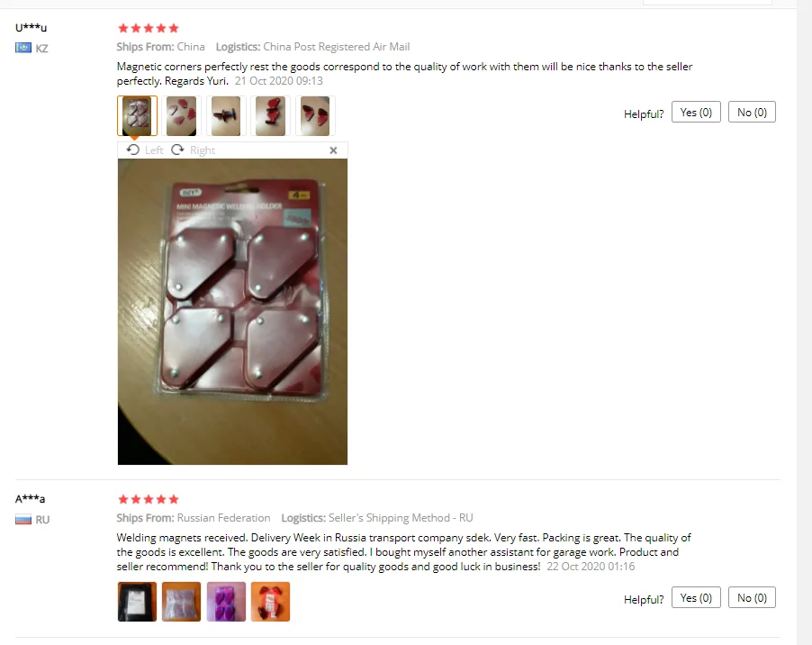Mark U***u's review unhelpful with No (0)
This screenshot has width=812, height=645.
[x=752, y=112]
